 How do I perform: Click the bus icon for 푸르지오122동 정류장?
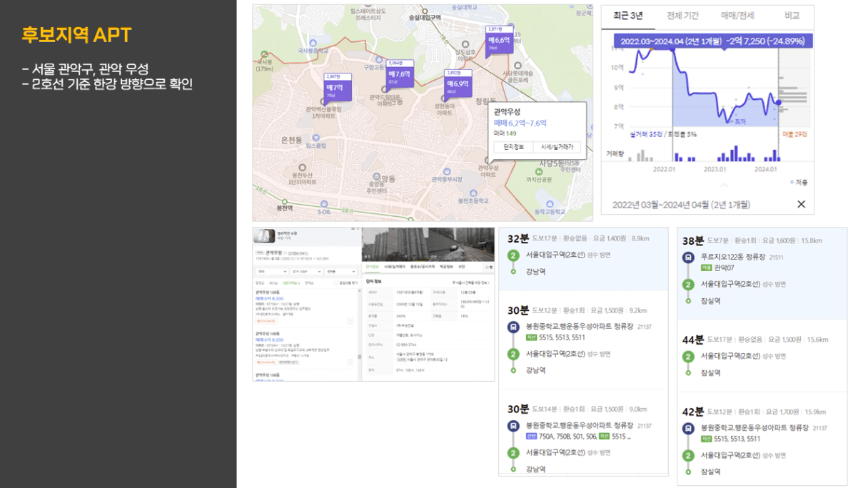(688, 258)
